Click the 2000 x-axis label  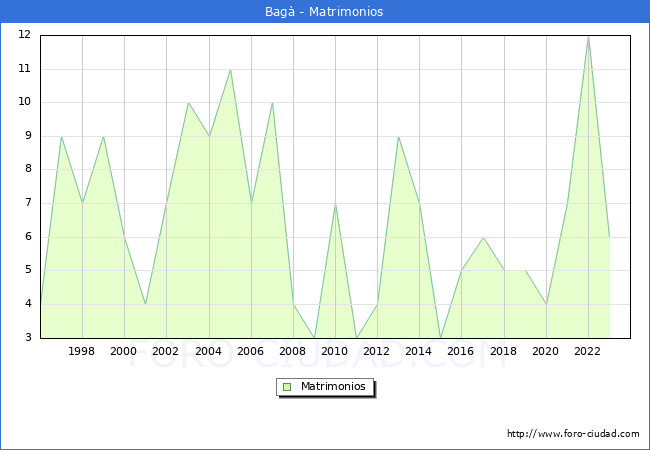pyautogui.click(x=124, y=351)
